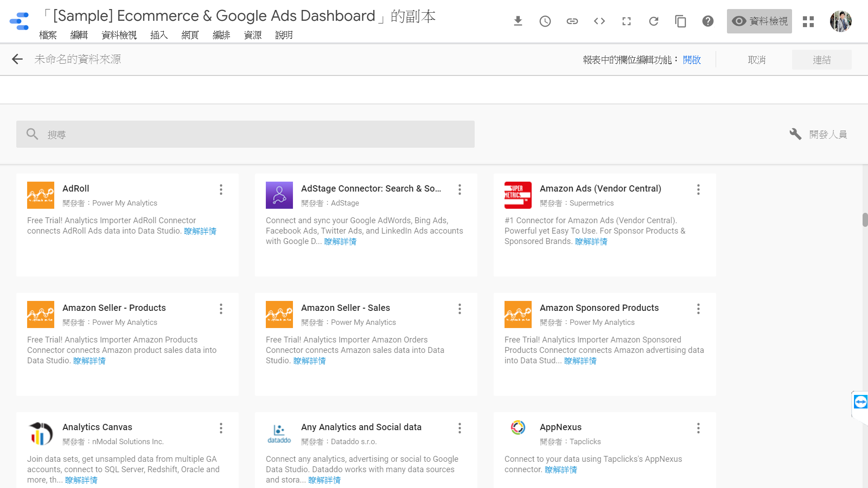Click the get report link icon
The image size is (868, 488).
tap(572, 21)
